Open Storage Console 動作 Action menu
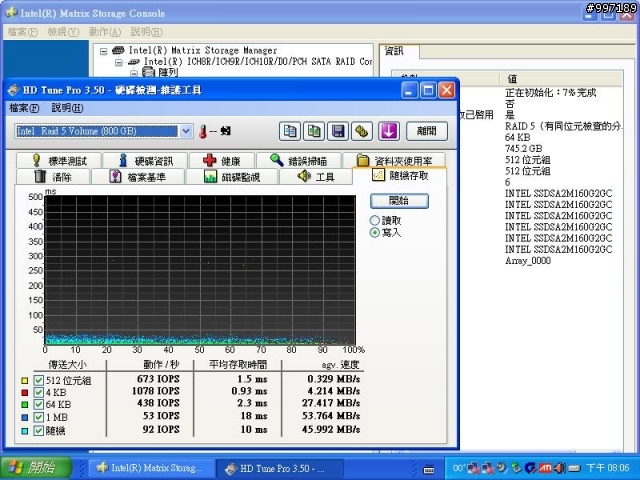This screenshot has width=640, height=480. pos(105,31)
